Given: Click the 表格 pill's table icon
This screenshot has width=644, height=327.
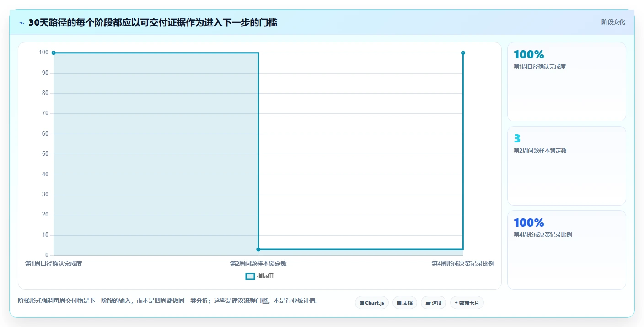Looking at the screenshot, I should tap(399, 303).
